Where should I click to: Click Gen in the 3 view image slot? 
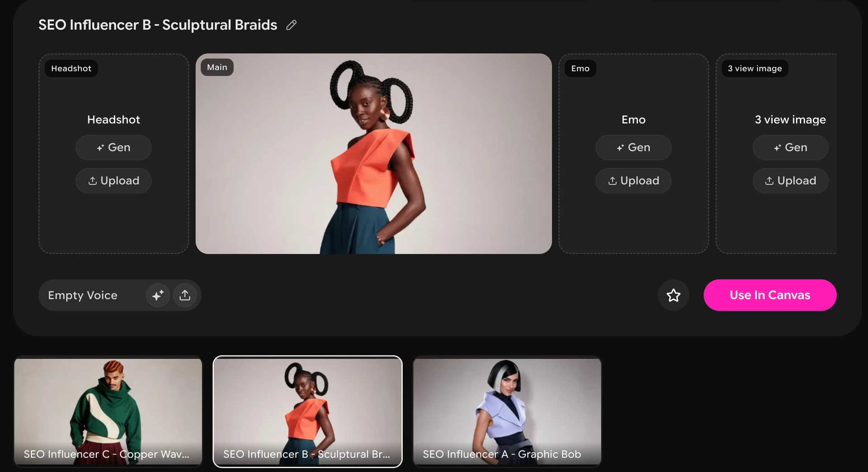pyautogui.click(x=790, y=148)
